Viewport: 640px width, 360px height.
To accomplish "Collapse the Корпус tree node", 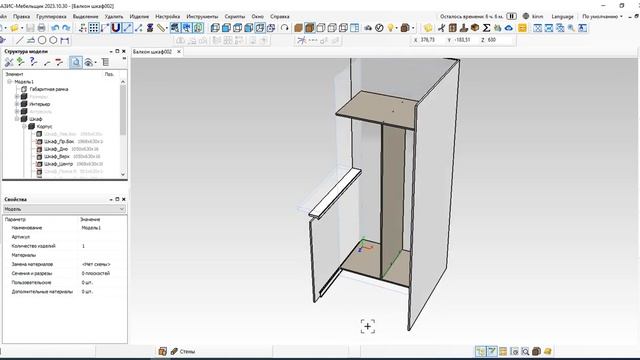I will (x=24, y=127).
